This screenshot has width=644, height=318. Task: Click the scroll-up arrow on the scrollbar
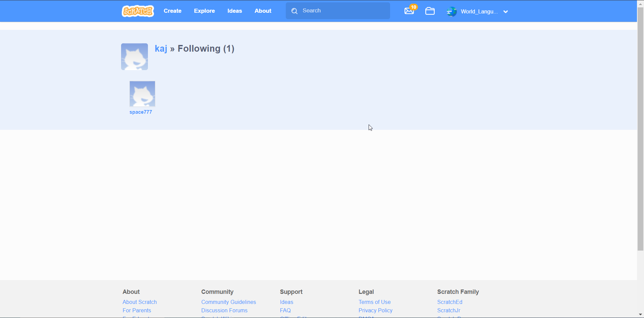tap(640, 3)
